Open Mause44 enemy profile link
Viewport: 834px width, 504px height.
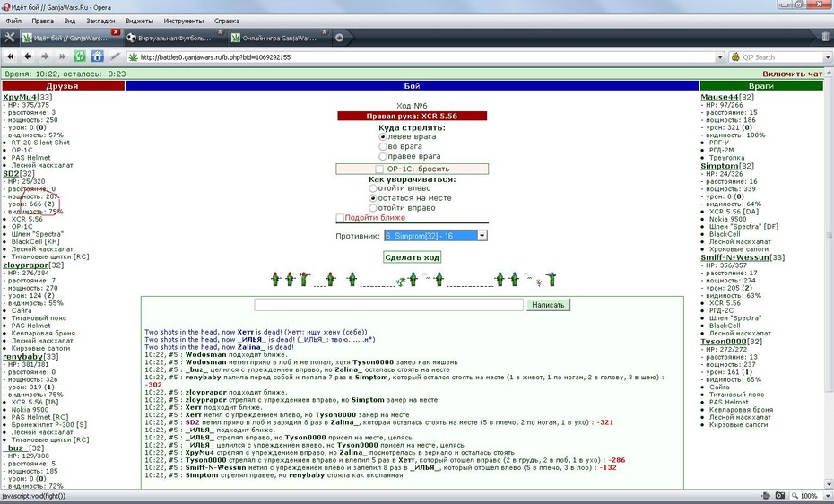coord(719,97)
